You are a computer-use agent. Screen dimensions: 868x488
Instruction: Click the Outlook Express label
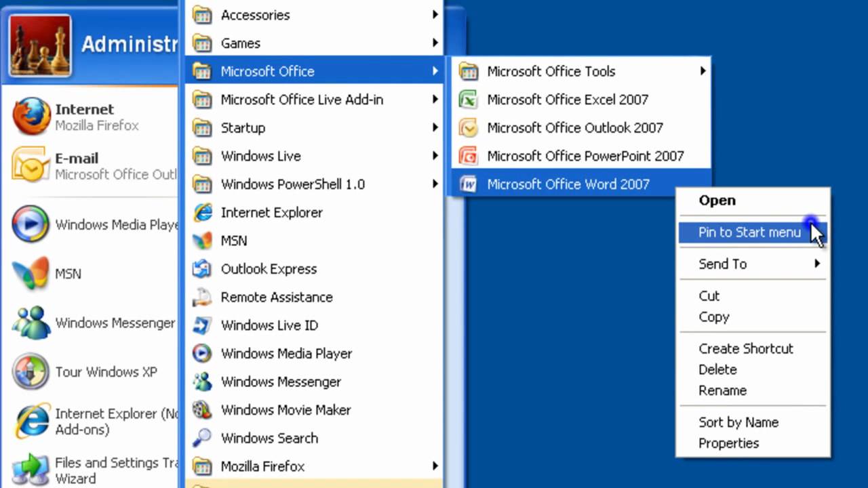pyautogui.click(x=269, y=269)
